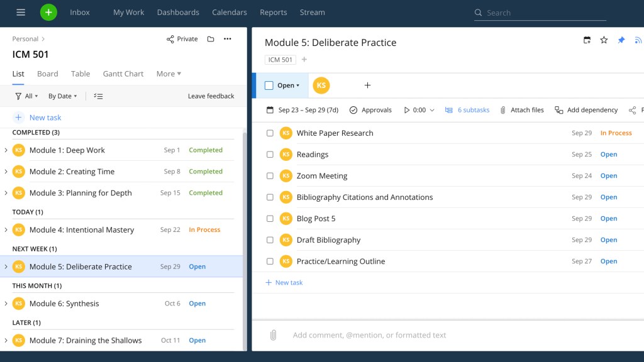This screenshot has height=362, width=644.
Task: Open the By Date sort dropdown
Action: (x=62, y=96)
